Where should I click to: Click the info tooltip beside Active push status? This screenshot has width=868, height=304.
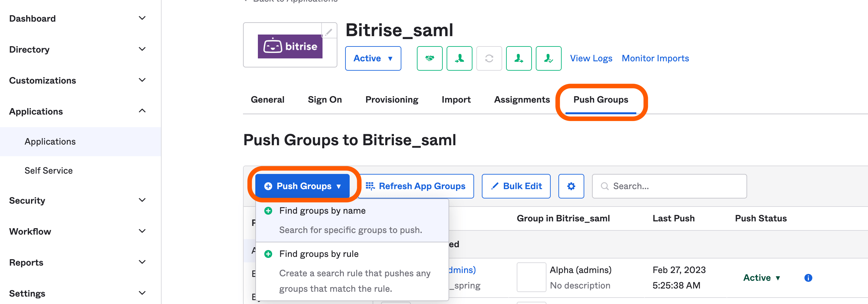[x=808, y=278]
